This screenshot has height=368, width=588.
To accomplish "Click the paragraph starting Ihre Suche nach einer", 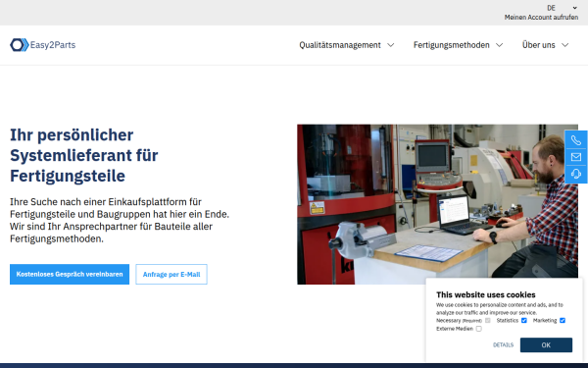I will [x=120, y=220].
